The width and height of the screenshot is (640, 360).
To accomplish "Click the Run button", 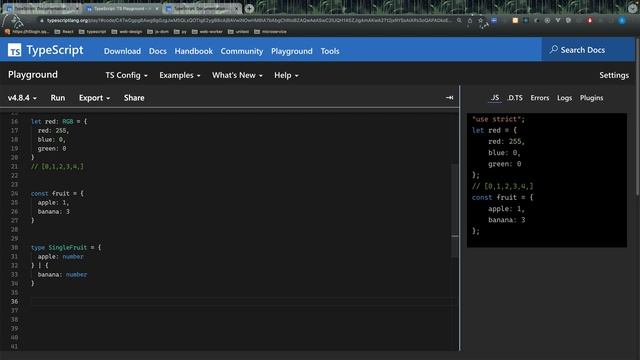I will [x=58, y=98].
